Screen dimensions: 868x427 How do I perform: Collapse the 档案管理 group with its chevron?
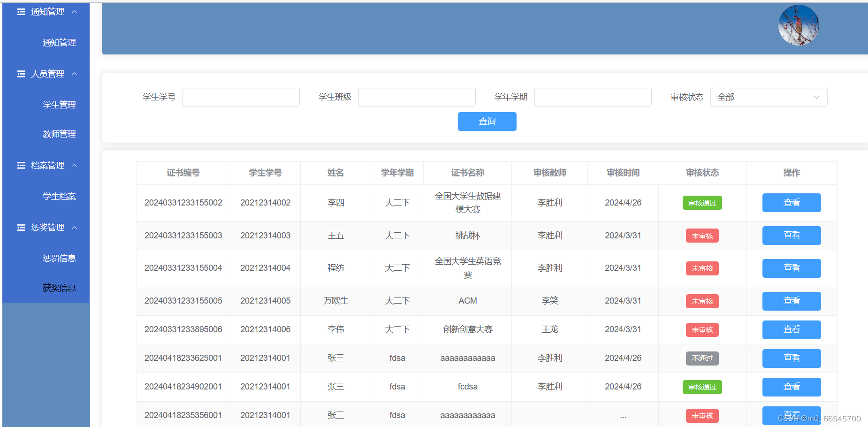74,165
